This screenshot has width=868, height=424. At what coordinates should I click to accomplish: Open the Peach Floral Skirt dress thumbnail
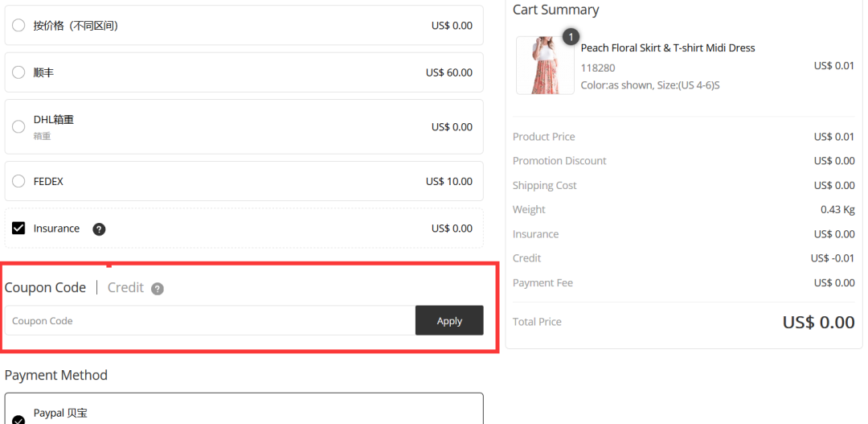[545, 65]
